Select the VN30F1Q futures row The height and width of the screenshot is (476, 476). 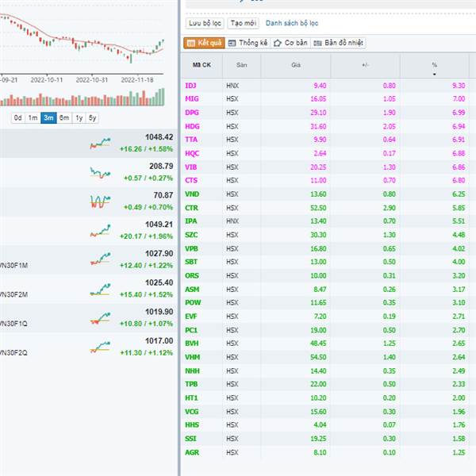(x=88, y=318)
